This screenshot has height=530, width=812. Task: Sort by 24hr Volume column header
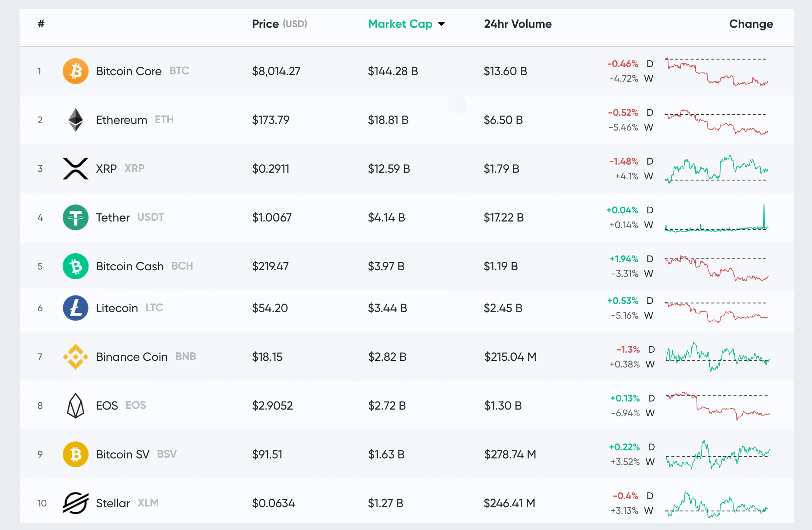coord(518,24)
